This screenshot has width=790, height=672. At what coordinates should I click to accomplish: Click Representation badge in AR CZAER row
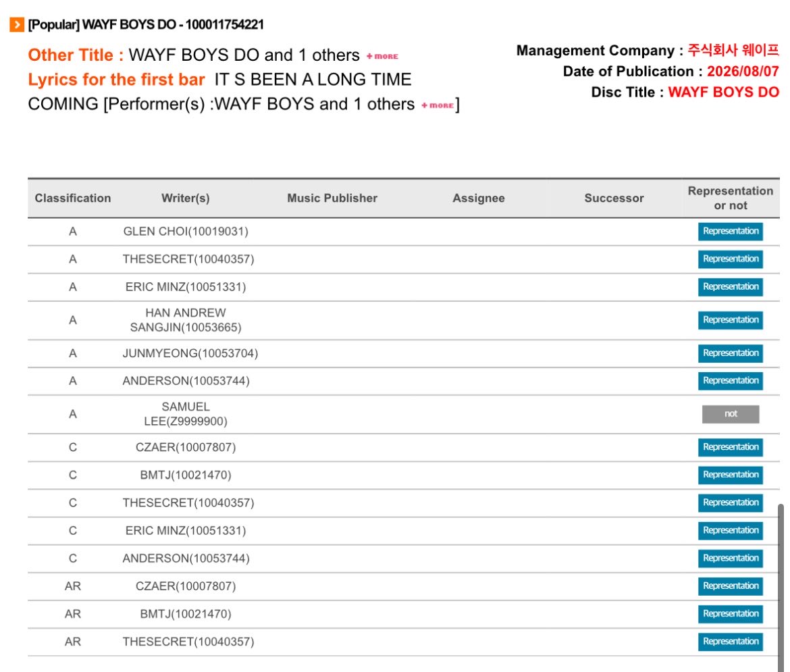coord(730,586)
